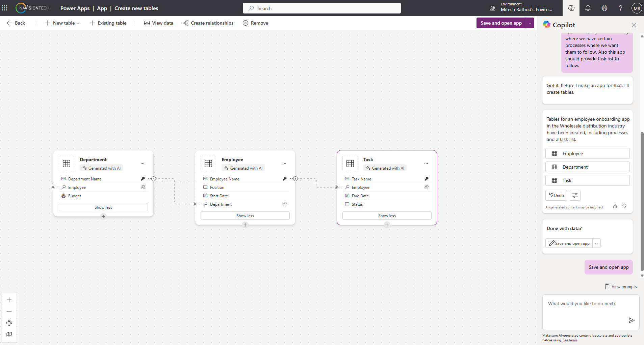The width and height of the screenshot is (644, 345).
Task: Click the Undo button in Copilot
Action: point(556,195)
